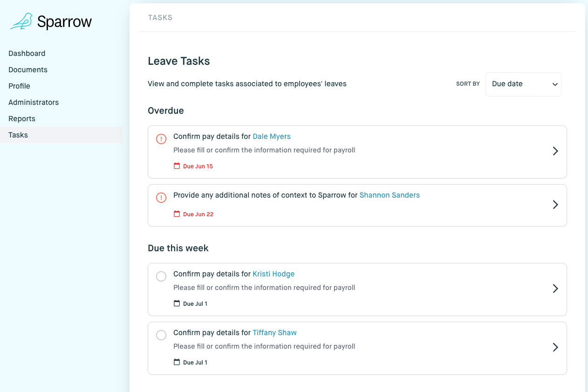Click calendar icon beside Due Jun 22
The image size is (588, 392).
click(177, 214)
